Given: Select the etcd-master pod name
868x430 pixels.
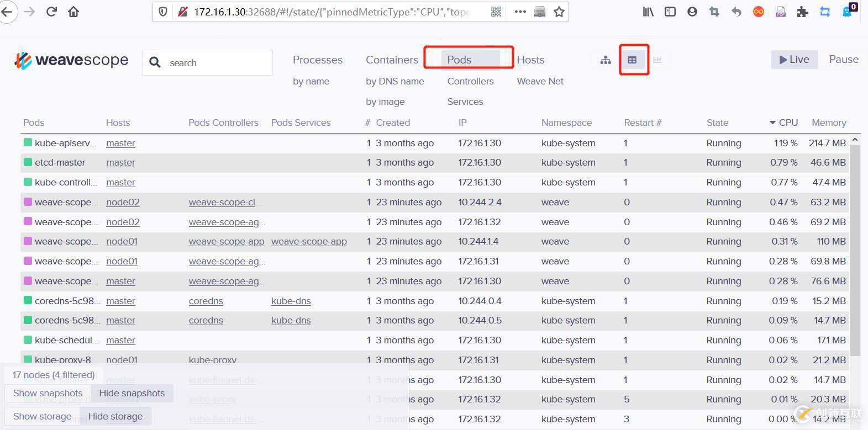Looking at the screenshot, I should tap(60, 162).
